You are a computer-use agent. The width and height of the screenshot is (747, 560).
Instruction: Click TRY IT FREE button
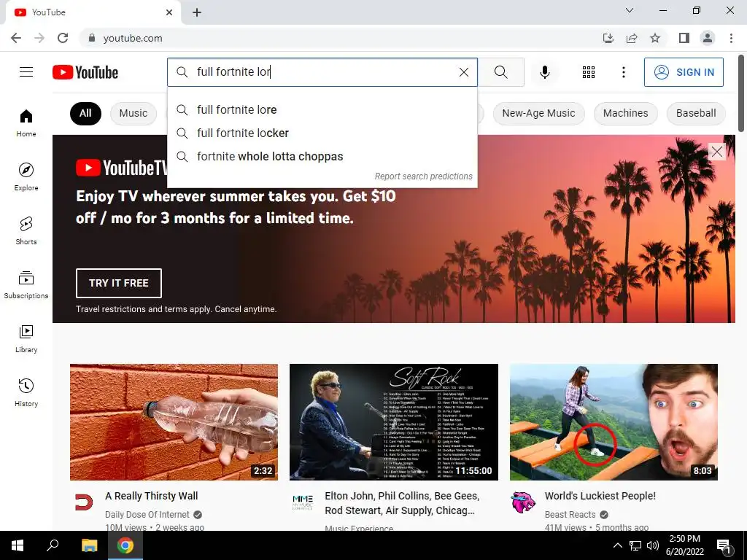tap(119, 283)
